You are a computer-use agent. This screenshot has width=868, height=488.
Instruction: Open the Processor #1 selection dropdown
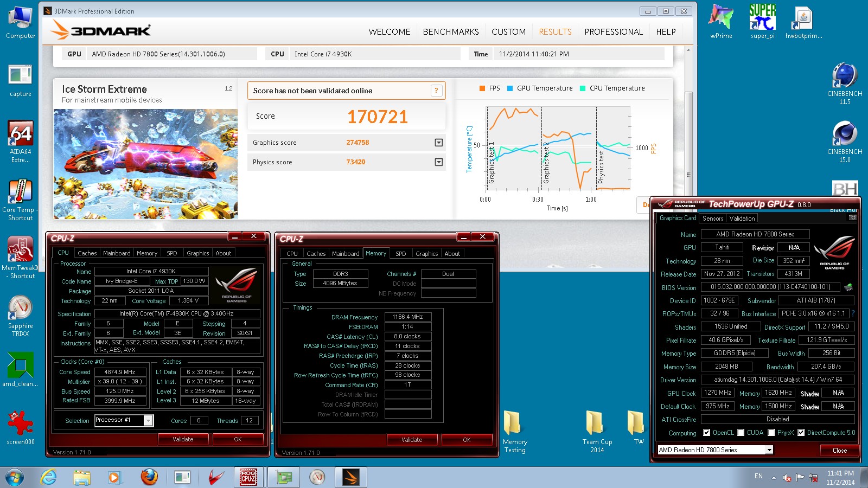point(148,420)
